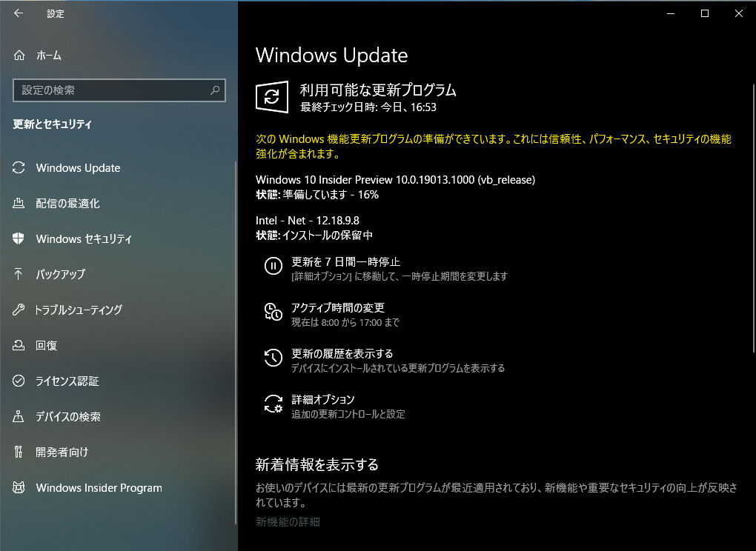Click the pause icon next to 更新を7日間一時停止
The image size is (756, 551).
point(273,267)
